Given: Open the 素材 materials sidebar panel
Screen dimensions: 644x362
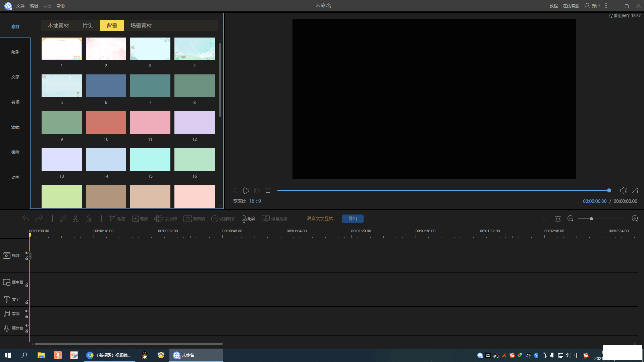Looking at the screenshot, I should click(x=15, y=27).
